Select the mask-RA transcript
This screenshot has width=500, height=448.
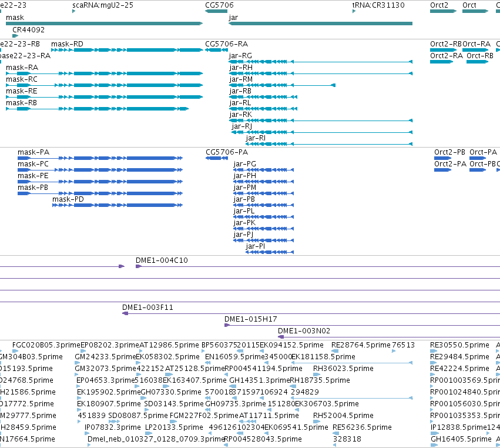[x=104, y=73]
